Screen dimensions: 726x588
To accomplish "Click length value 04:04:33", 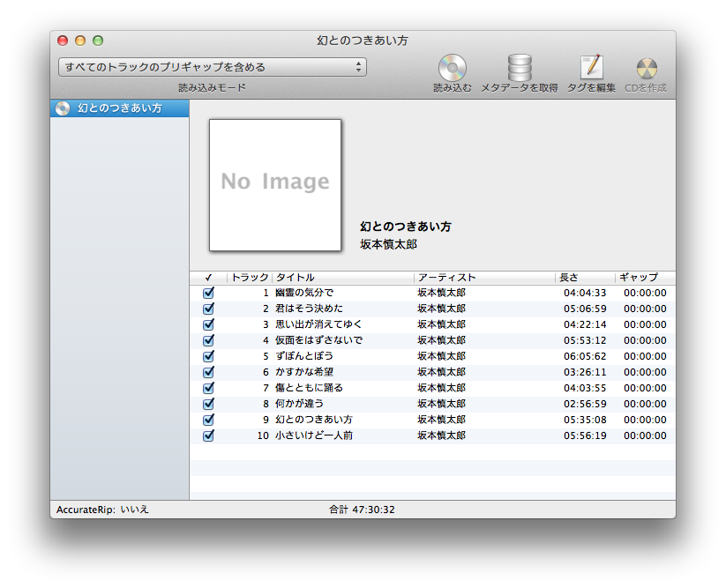I will coord(585,293).
